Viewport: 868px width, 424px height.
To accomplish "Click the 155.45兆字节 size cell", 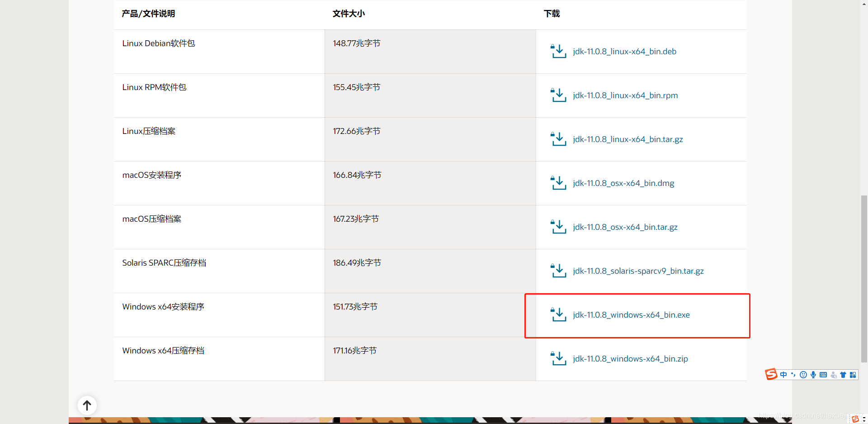I will point(430,95).
